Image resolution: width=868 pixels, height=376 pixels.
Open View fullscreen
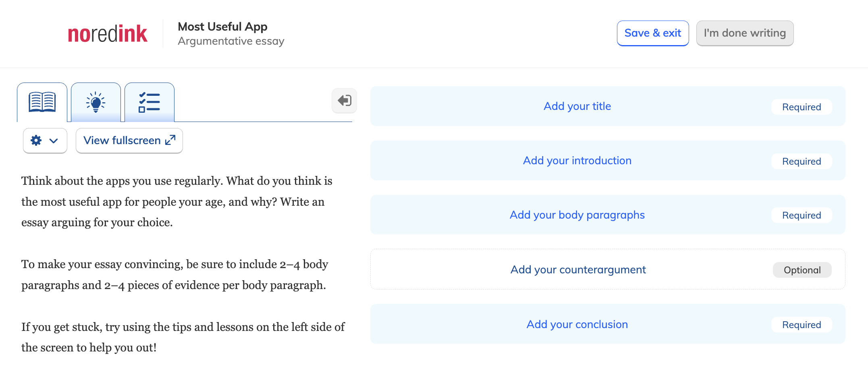129,140
